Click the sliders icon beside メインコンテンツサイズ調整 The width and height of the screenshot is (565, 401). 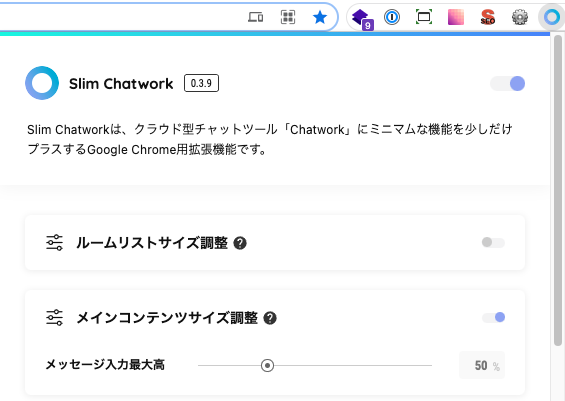(x=54, y=317)
